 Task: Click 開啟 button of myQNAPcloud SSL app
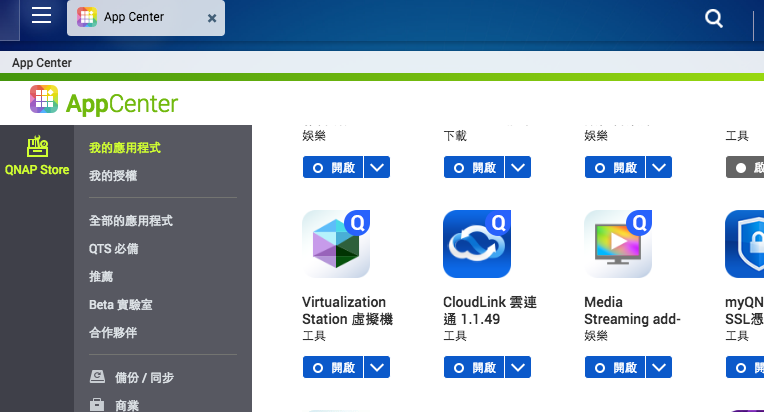[745, 367]
